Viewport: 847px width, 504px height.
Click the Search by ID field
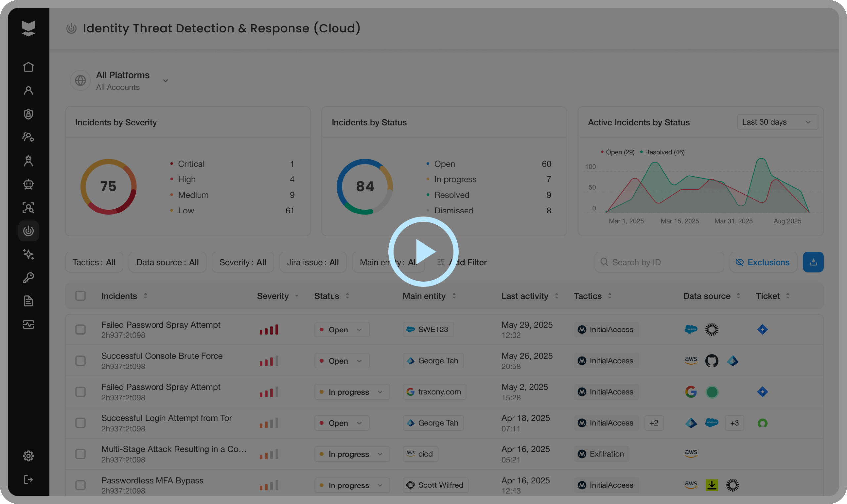[x=659, y=262]
